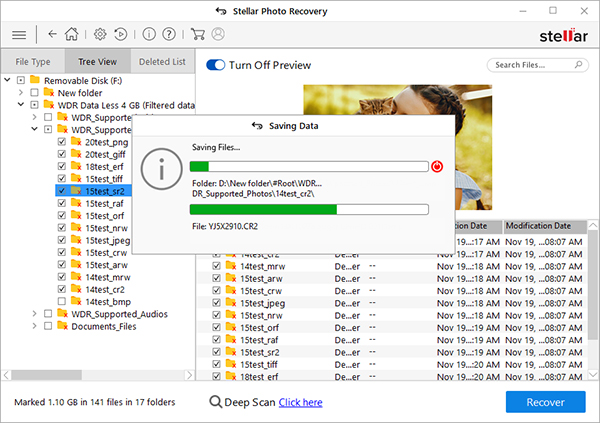Collapse the second WDR_Supporte subfolder
Viewport: 600px width, 423px height.
point(35,129)
